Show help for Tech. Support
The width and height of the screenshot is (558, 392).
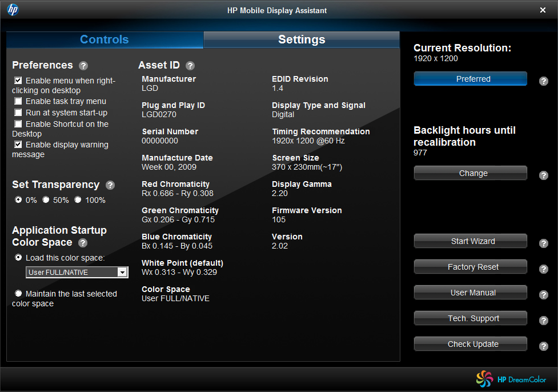pyautogui.click(x=543, y=321)
